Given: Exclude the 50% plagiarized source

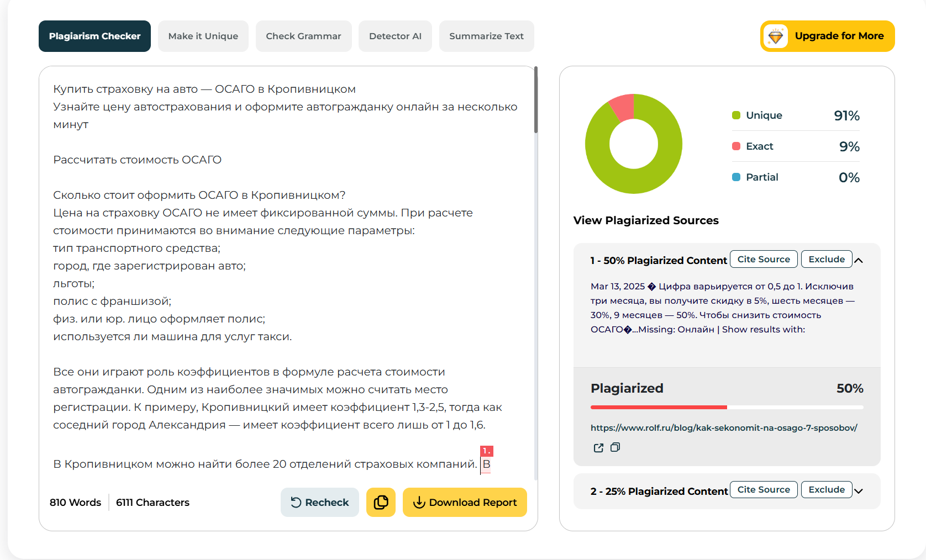Looking at the screenshot, I should pos(827,259).
